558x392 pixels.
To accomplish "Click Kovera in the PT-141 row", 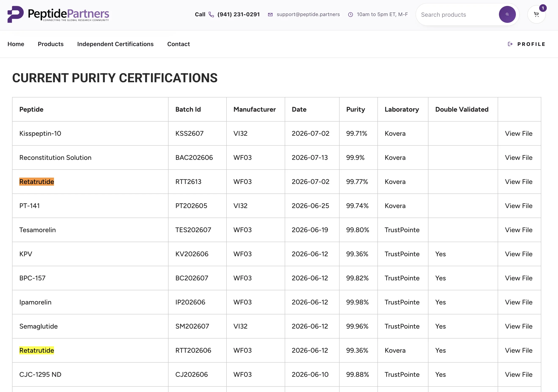I will pyautogui.click(x=395, y=206).
